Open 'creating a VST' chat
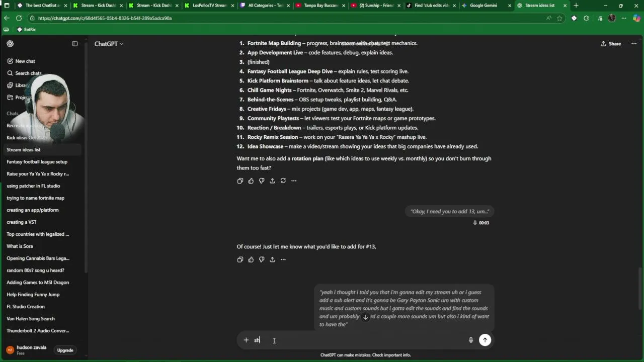 (x=22, y=222)
